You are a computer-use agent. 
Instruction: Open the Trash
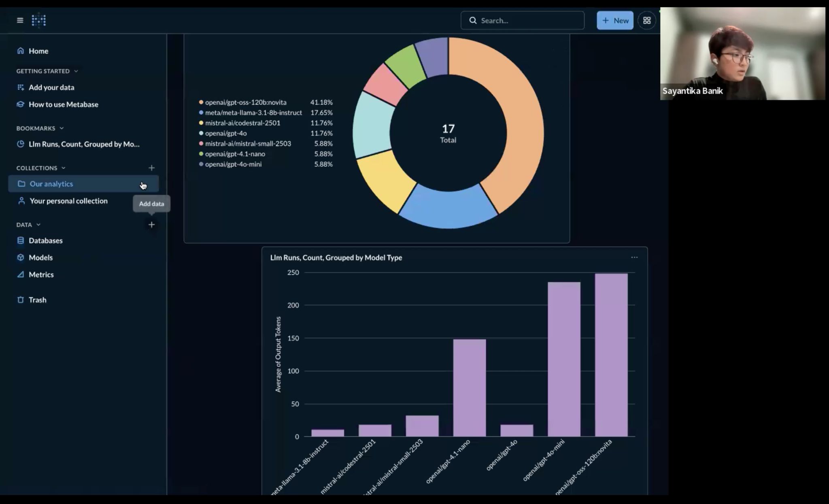tap(37, 300)
